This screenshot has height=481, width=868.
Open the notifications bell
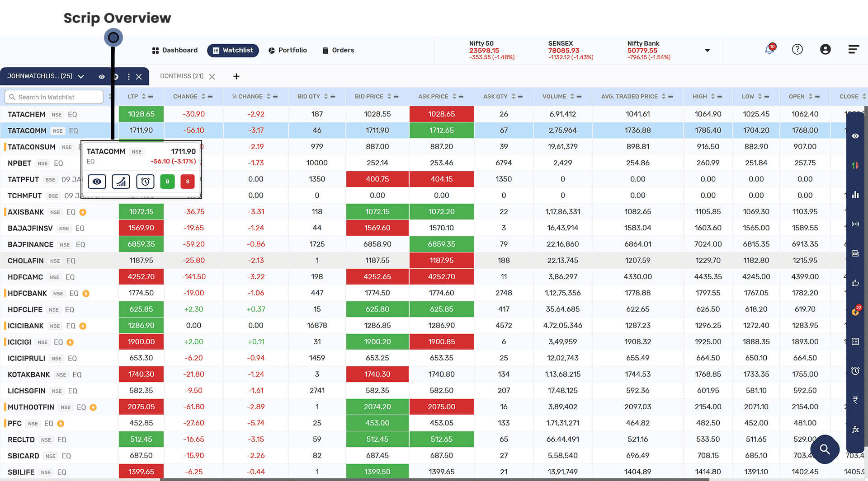pyautogui.click(x=769, y=49)
